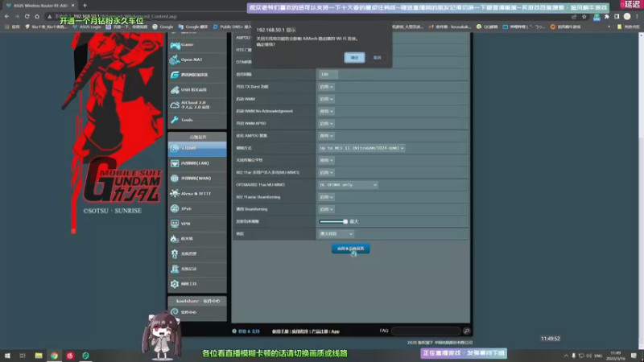Open the airtime fairness dropdown
This screenshot has height=362, width=644.
[326, 160]
